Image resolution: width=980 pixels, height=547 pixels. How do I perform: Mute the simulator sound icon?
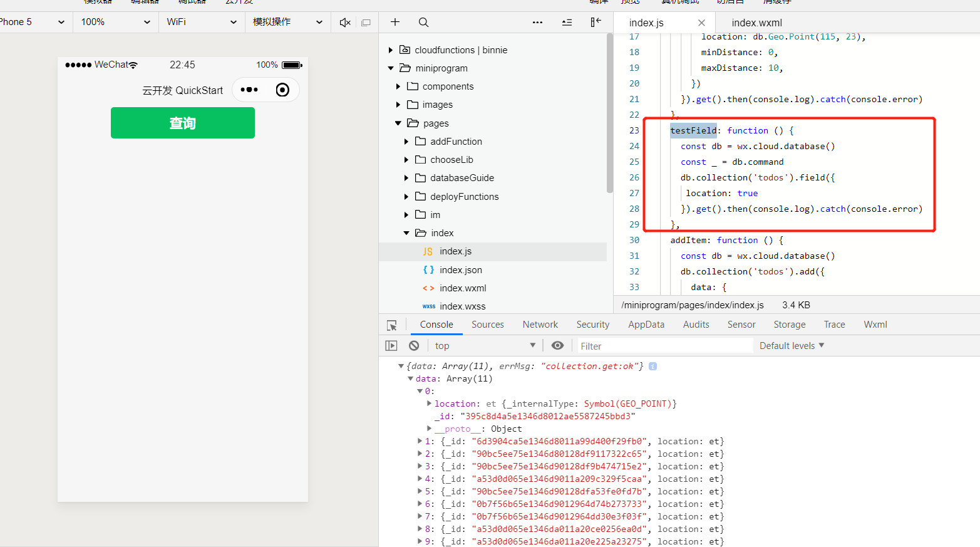point(345,23)
